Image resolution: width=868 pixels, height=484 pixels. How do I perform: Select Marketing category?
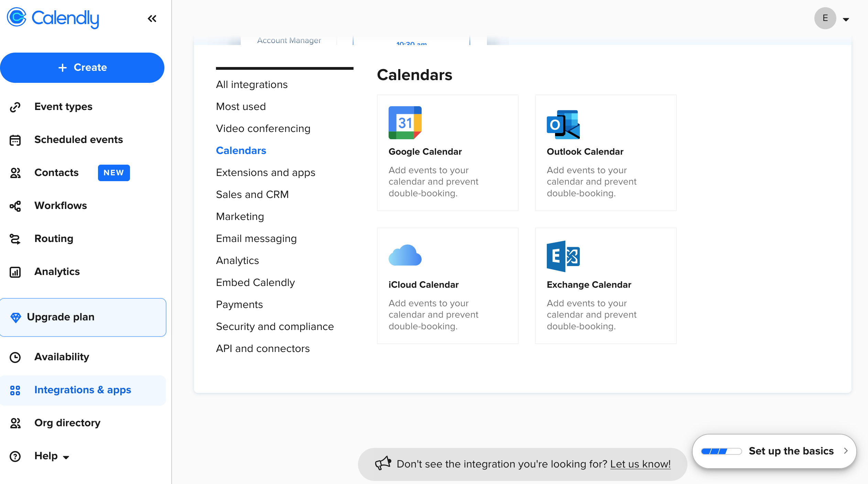point(240,217)
